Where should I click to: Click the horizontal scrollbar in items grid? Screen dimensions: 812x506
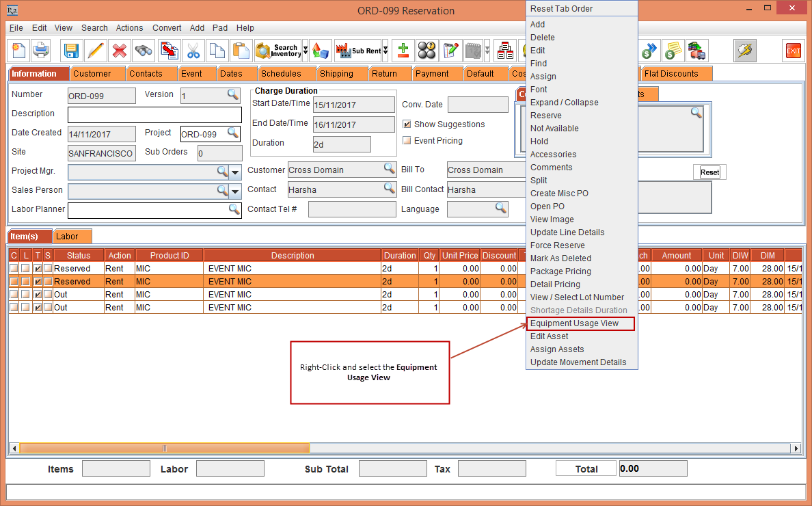coord(164,449)
